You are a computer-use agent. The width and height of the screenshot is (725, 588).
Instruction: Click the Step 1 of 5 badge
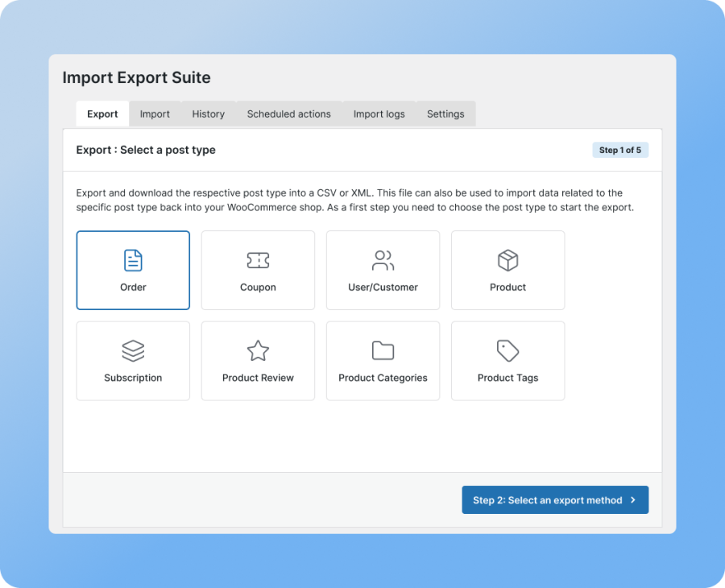[620, 150]
